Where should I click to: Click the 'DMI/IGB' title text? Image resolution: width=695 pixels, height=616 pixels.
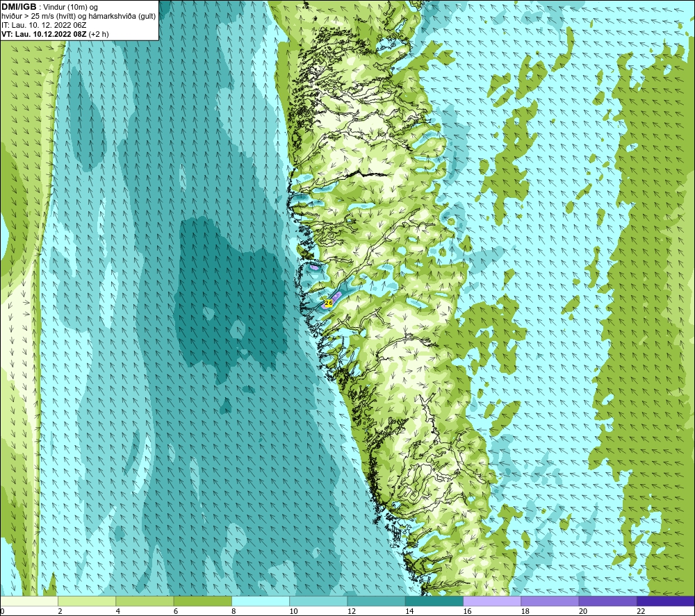(x=19, y=7)
